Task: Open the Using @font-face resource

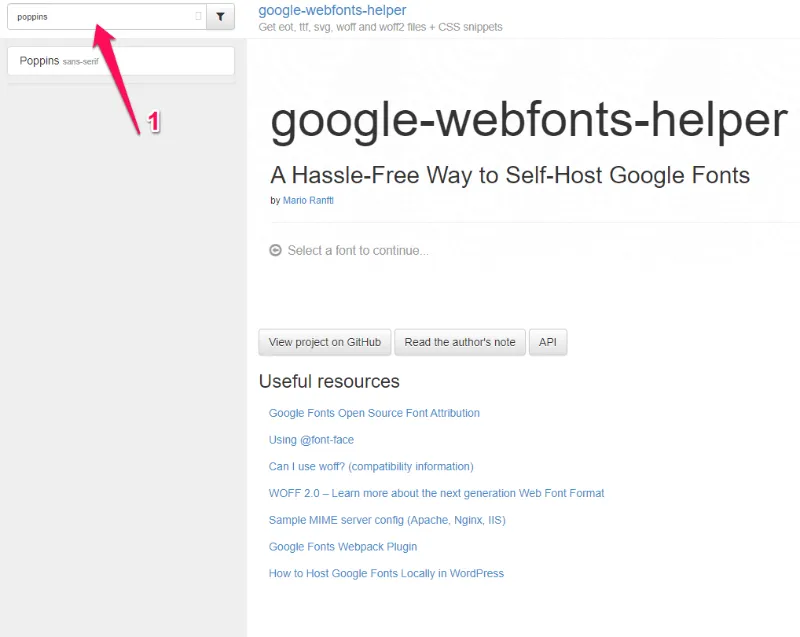Action: coord(311,439)
